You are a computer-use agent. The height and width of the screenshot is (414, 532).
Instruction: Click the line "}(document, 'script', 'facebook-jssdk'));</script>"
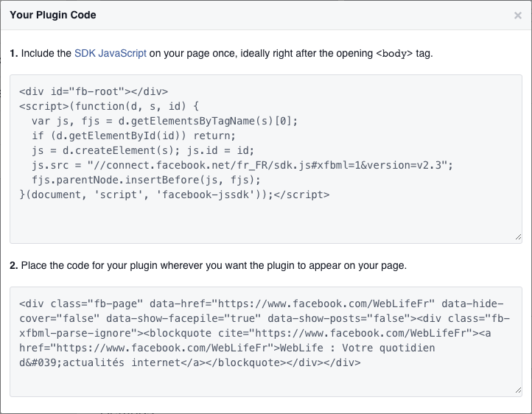175,194
